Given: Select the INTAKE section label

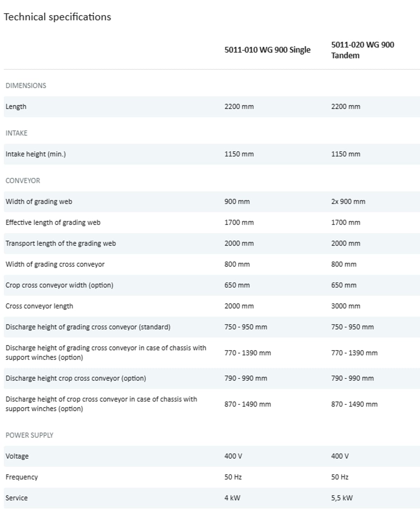Looking at the screenshot, I should [x=16, y=133].
